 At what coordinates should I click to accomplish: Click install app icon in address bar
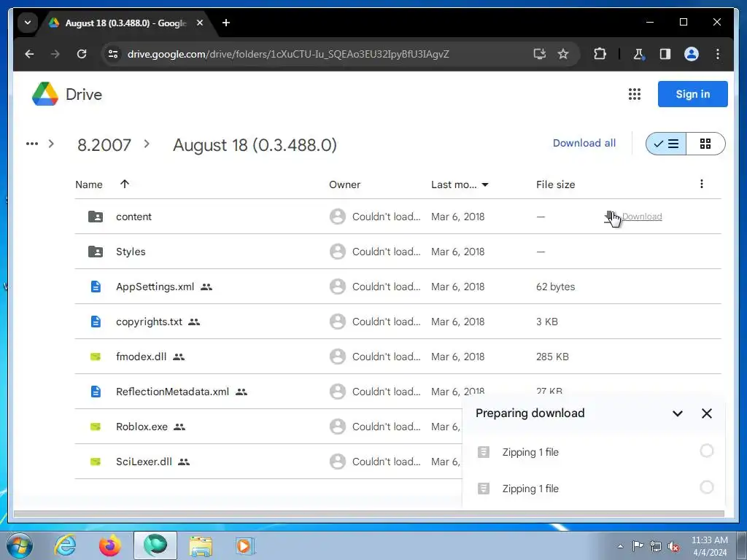coord(539,54)
